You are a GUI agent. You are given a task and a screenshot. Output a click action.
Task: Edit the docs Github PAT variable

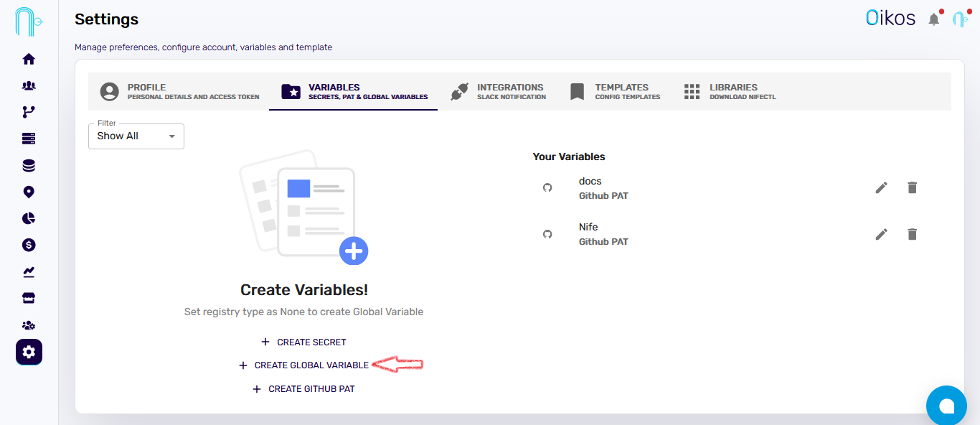pyautogui.click(x=881, y=187)
